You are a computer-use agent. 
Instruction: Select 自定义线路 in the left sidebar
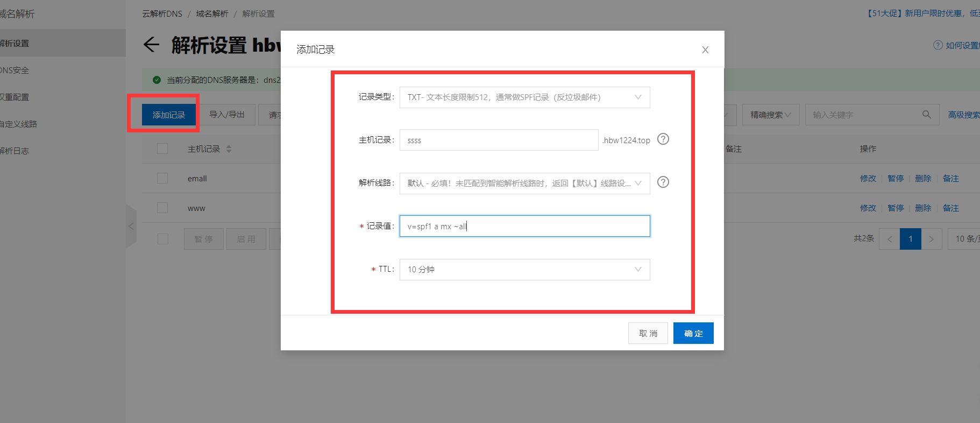click(x=18, y=124)
